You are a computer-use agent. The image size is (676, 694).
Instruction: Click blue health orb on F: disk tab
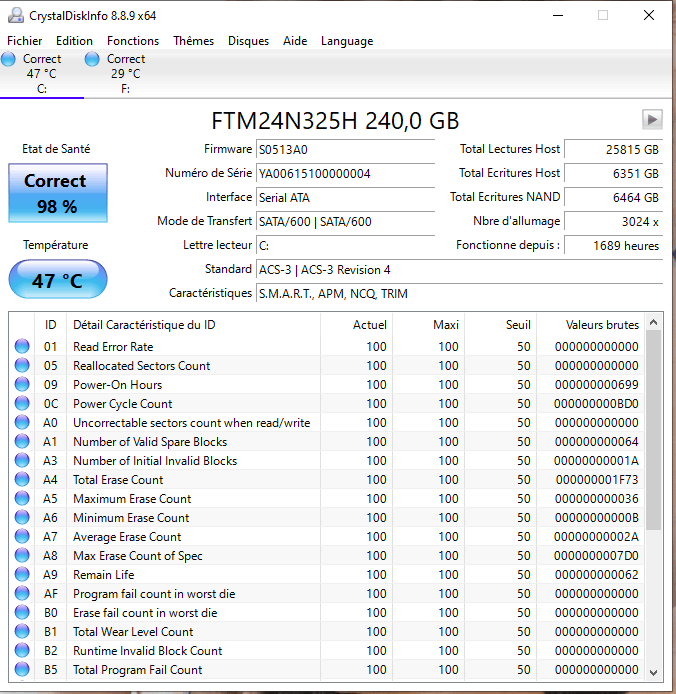pos(92,59)
